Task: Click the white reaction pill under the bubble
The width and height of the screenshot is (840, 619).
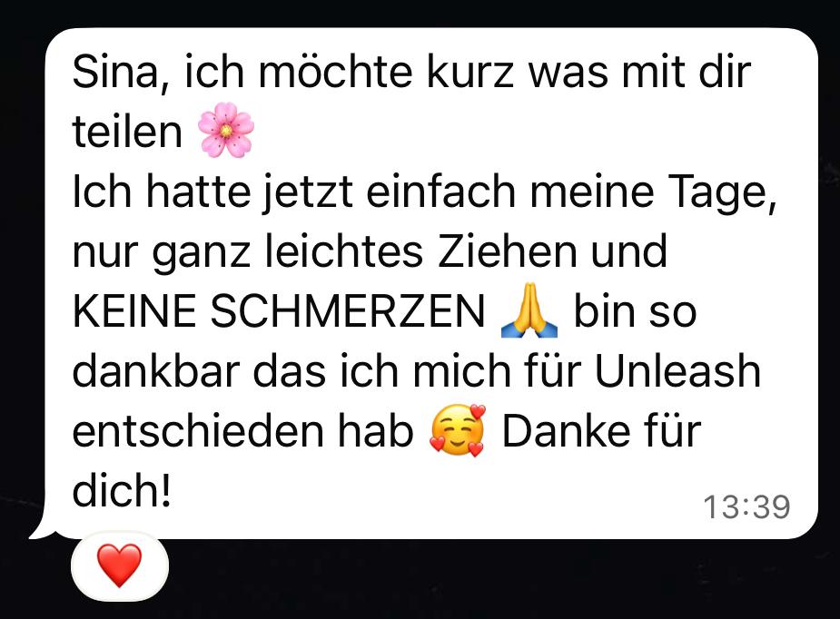Action: click(x=120, y=565)
